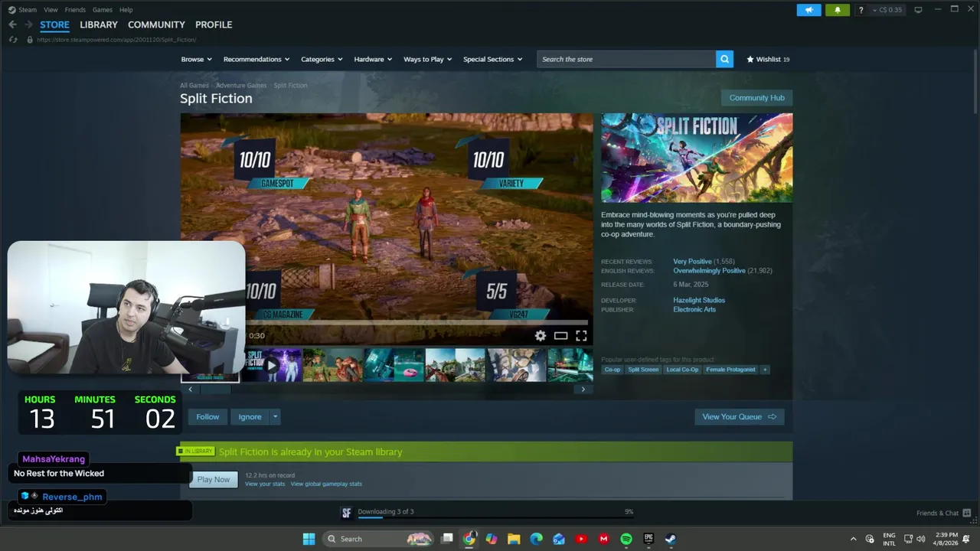Click the Ignore button
The width and height of the screenshot is (980, 551).
[x=250, y=417]
